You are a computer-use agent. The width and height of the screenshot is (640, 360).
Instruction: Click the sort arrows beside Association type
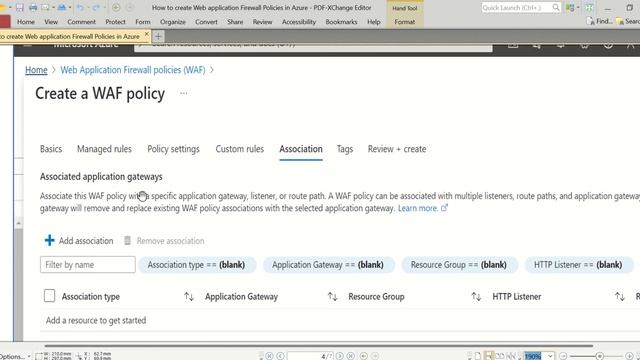pos(189,297)
